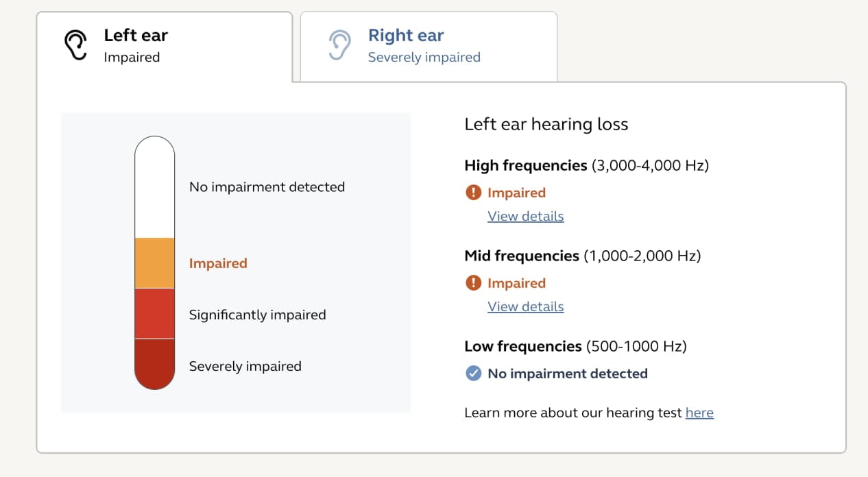This screenshot has height=477, width=868.
Task: Switch to the Right ear tab
Action: [x=428, y=45]
